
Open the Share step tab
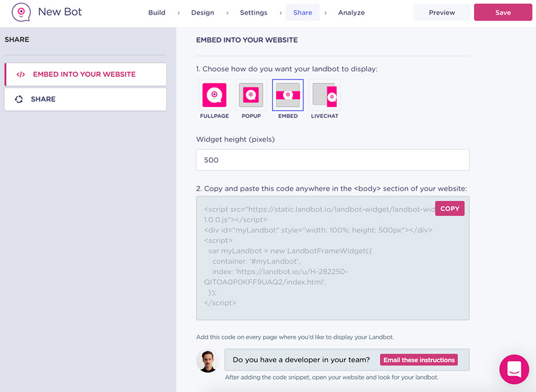303,13
